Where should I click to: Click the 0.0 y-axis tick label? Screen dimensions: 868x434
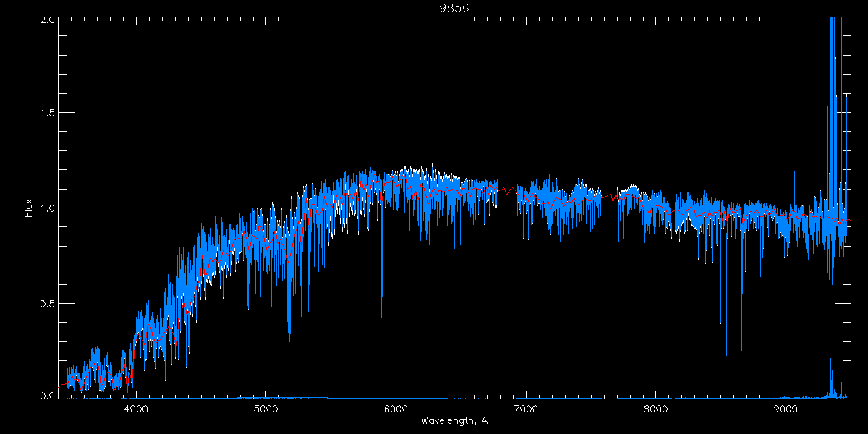45,396
